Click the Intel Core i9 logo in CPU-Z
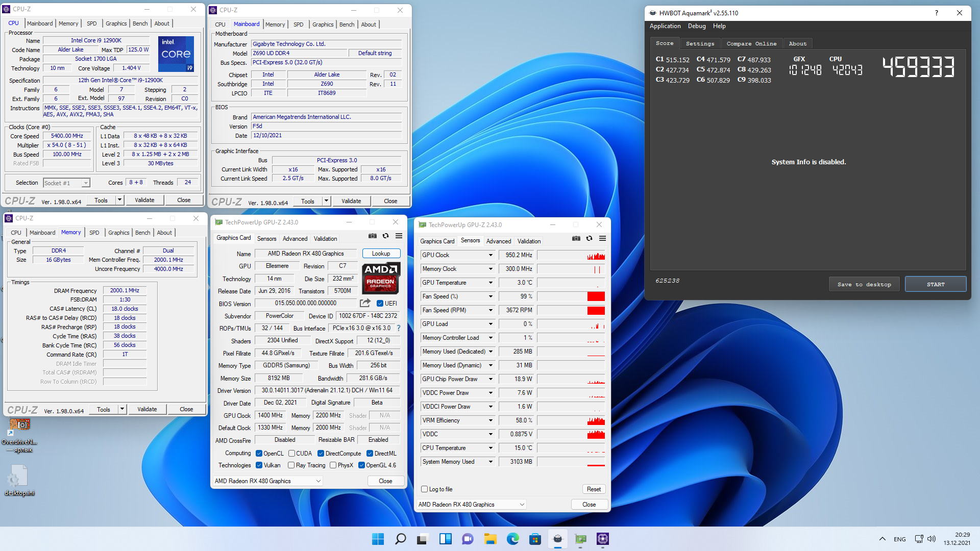The width and height of the screenshot is (980, 551). coord(176,54)
